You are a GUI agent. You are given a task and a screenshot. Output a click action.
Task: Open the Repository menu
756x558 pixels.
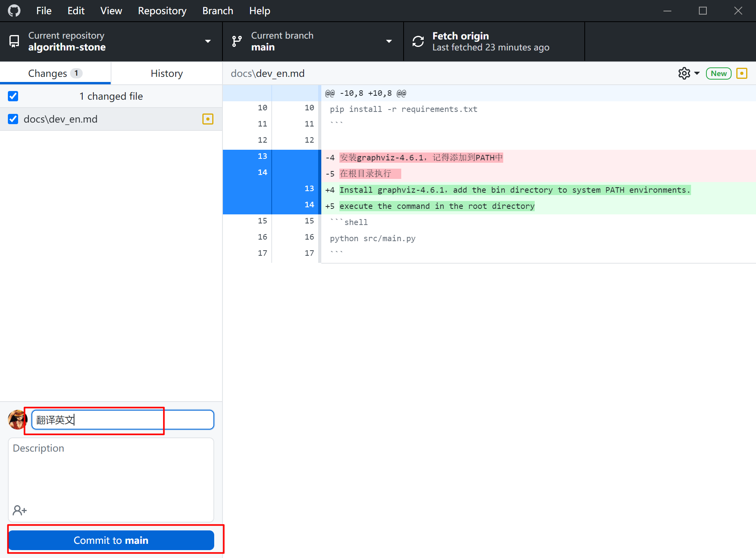coord(162,11)
